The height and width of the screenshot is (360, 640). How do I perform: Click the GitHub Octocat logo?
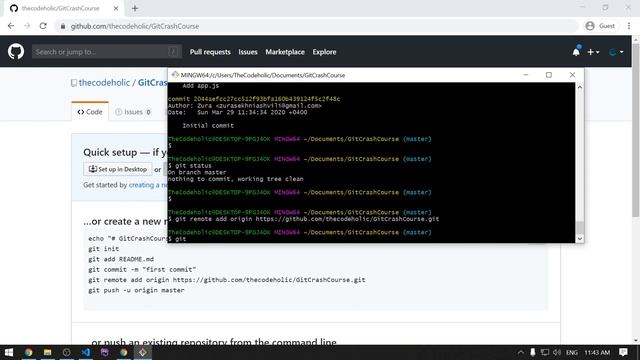tap(16, 52)
